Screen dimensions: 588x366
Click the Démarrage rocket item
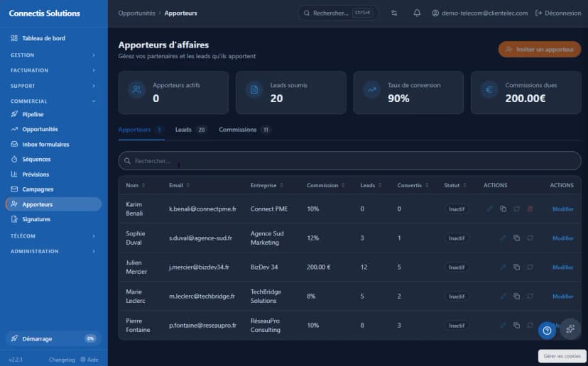tap(54, 338)
